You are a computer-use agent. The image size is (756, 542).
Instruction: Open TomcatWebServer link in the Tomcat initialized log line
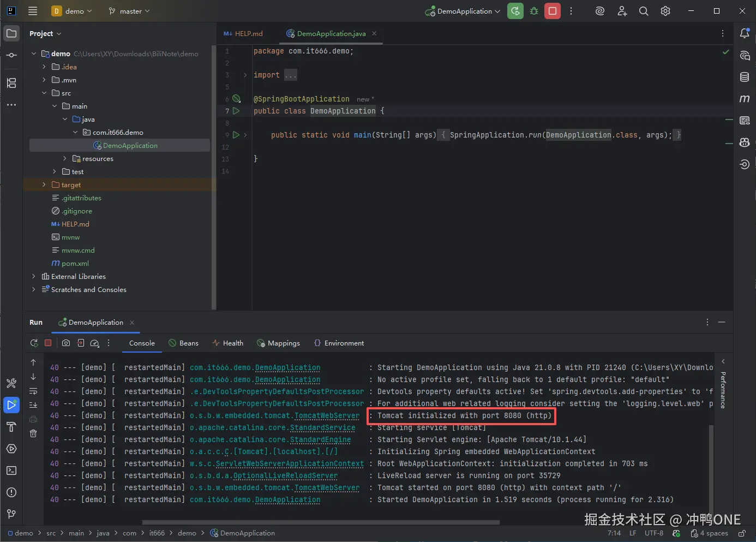point(327,415)
